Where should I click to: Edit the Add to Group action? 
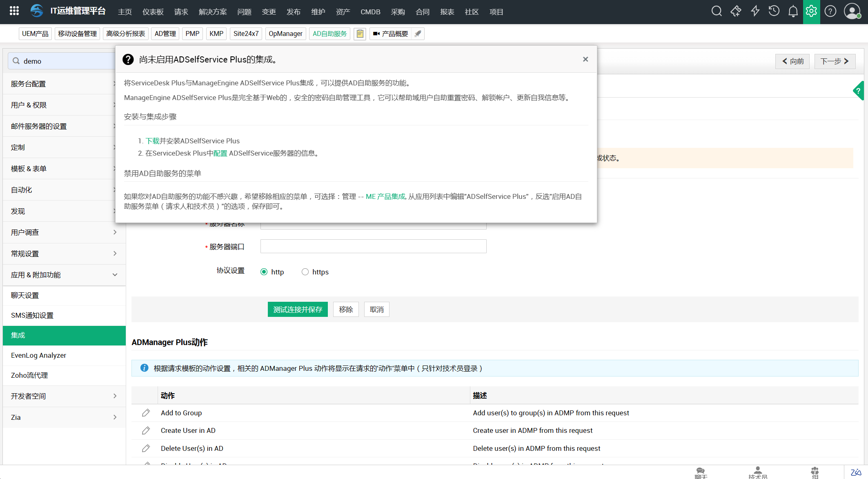146,413
